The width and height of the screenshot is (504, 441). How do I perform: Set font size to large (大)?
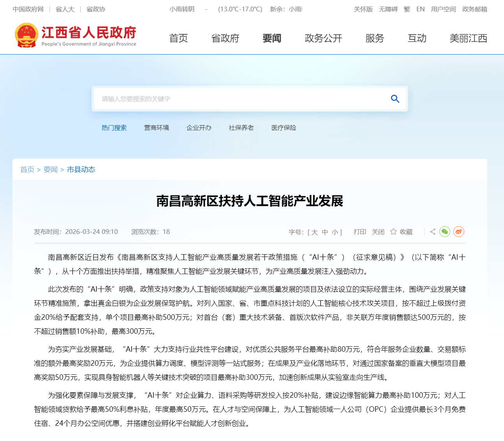click(315, 232)
